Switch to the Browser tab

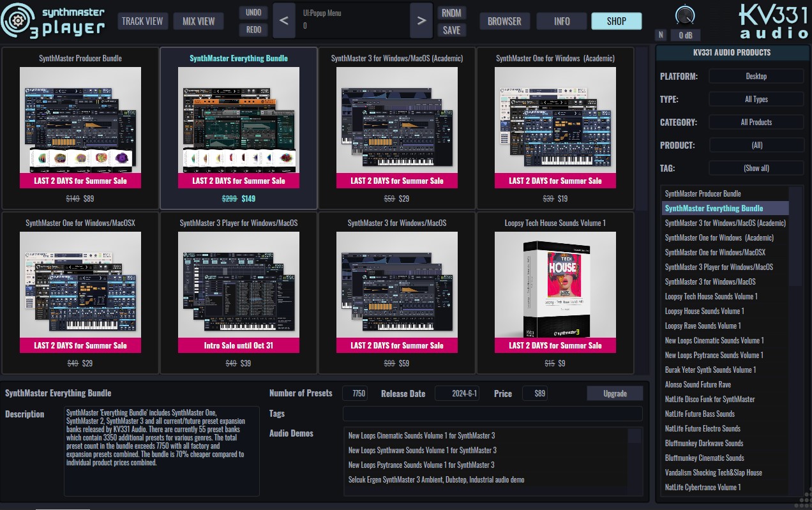coord(504,21)
